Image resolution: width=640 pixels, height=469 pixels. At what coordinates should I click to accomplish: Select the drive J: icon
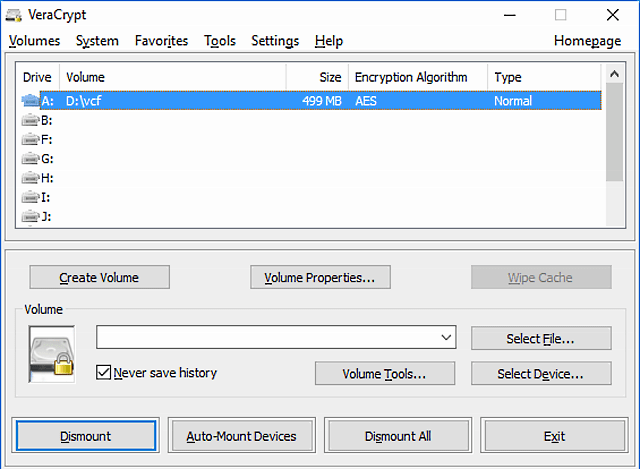tap(30, 216)
